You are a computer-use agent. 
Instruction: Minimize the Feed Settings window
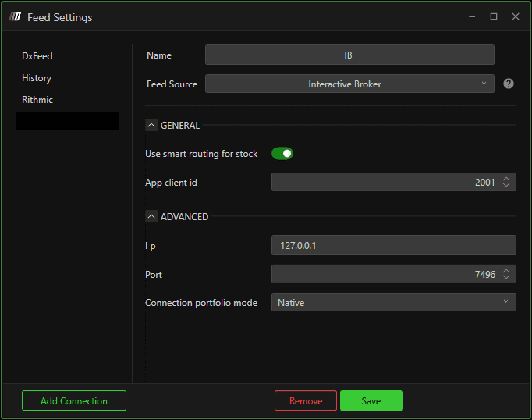[472, 16]
